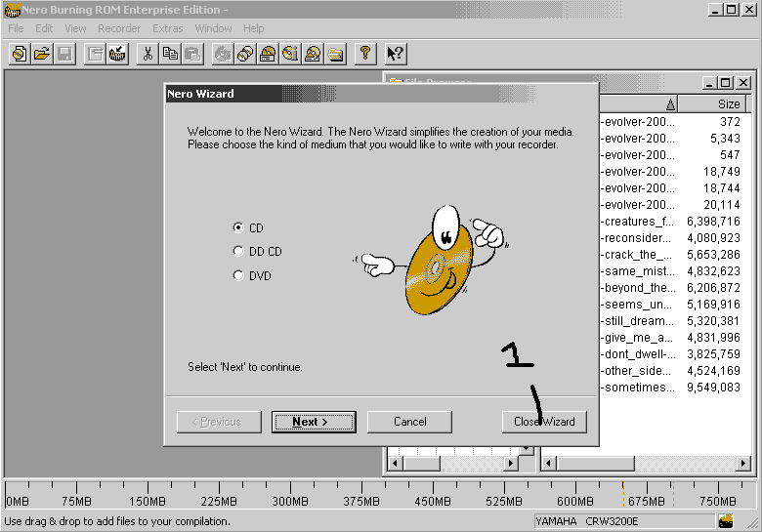Click the Eject disc toolbar icon
762x532 pixels.
[313, 54]
